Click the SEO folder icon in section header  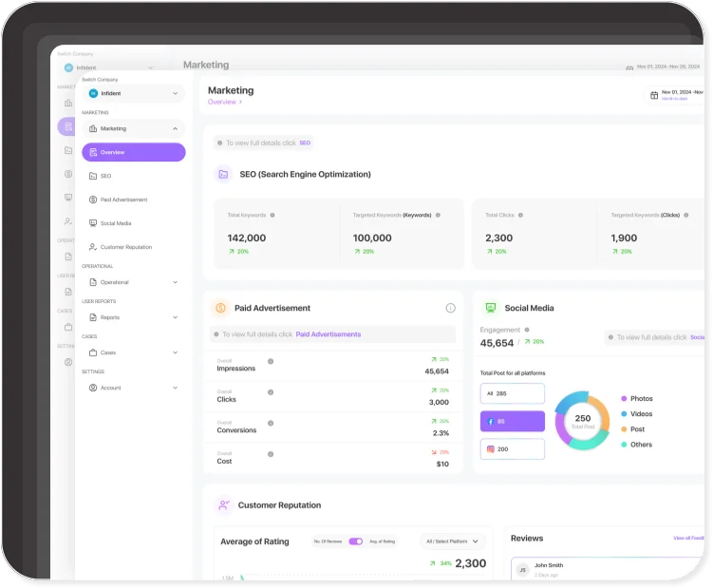(223, 174)
